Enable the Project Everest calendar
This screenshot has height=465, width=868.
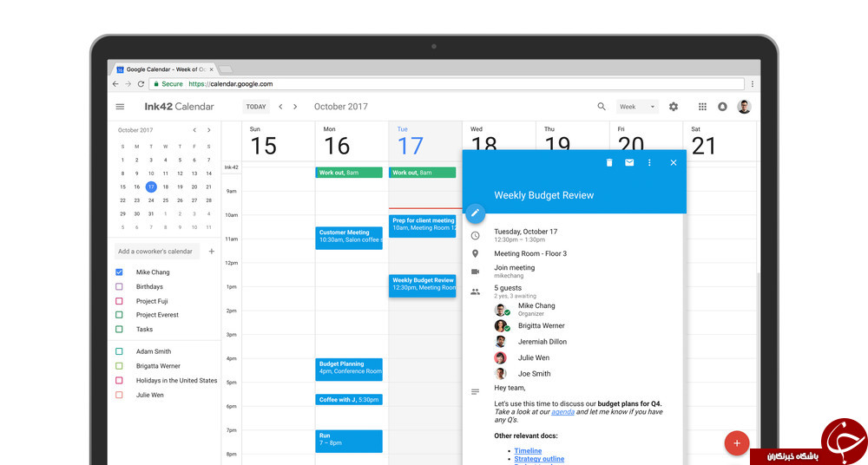click(x=119, y=315)
